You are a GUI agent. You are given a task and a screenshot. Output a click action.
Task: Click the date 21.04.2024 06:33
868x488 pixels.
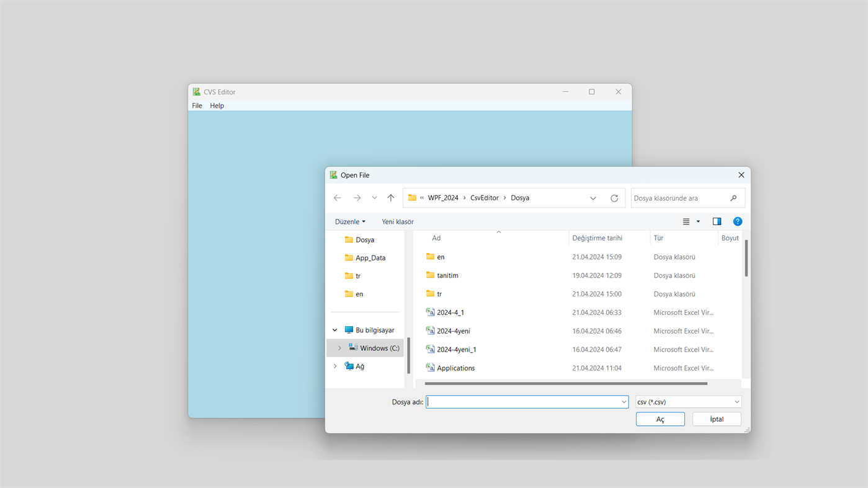597,313
